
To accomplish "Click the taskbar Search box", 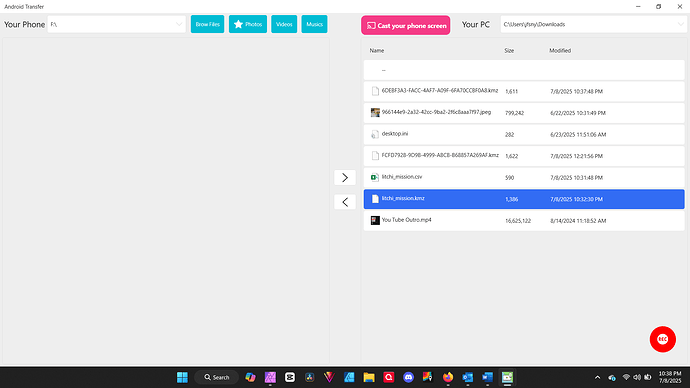I will click(x=217, y=377).
